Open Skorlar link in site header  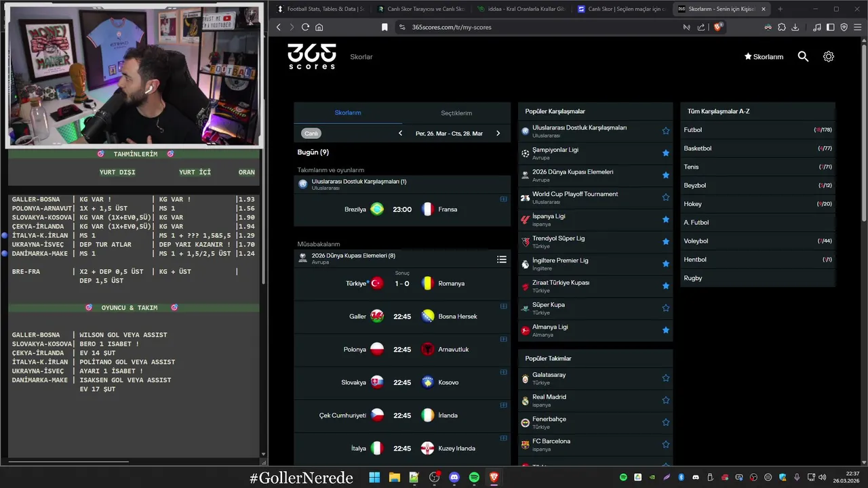click(361, 57)
